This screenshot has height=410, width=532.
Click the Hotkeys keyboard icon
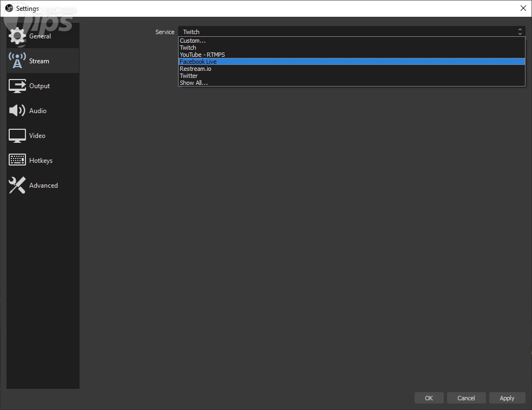pos(17,160)
